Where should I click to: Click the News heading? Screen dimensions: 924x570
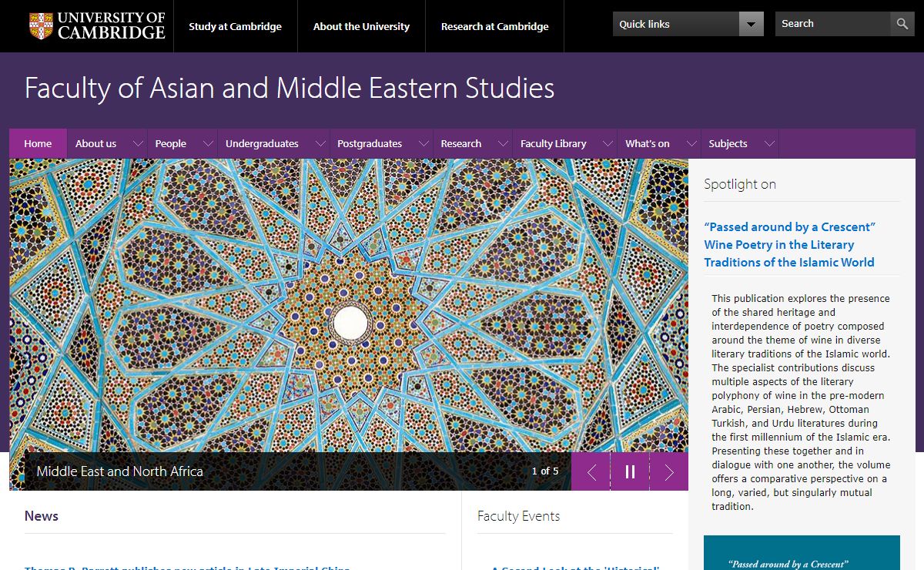42,516
